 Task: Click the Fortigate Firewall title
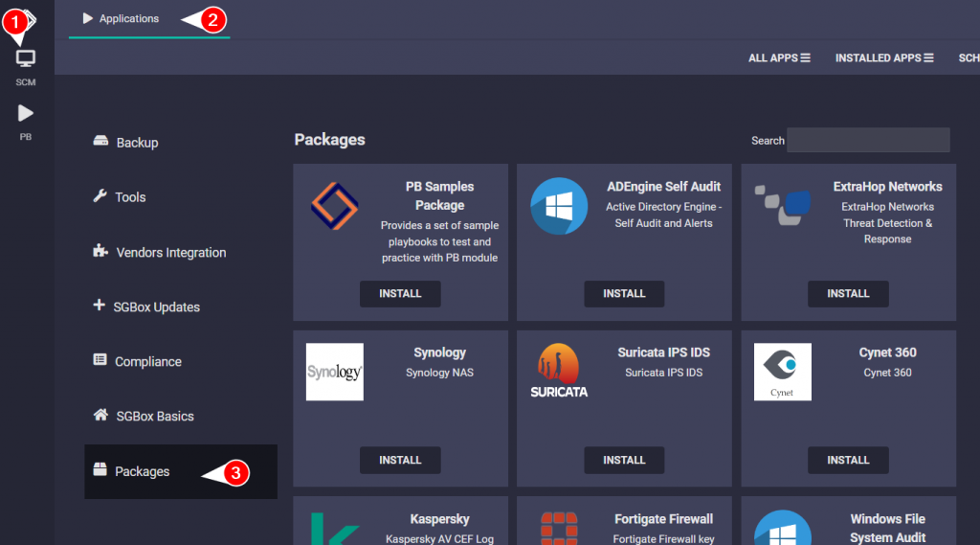(664, 519)
